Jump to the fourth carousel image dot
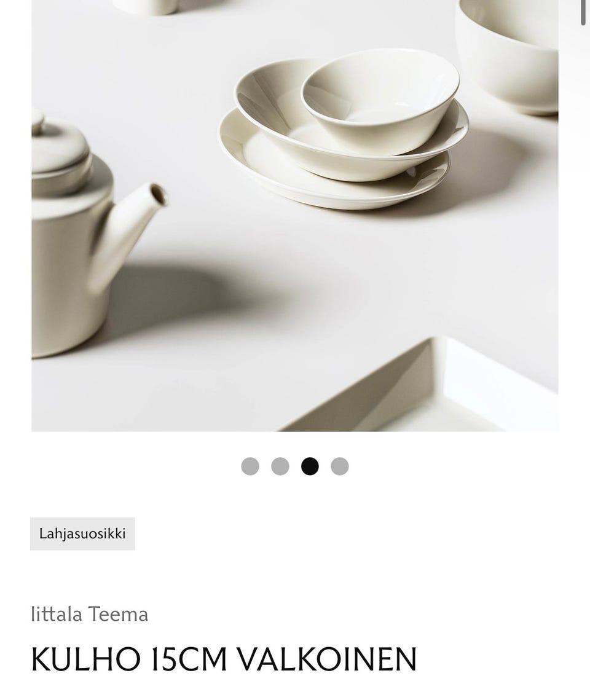 point(340,466)
